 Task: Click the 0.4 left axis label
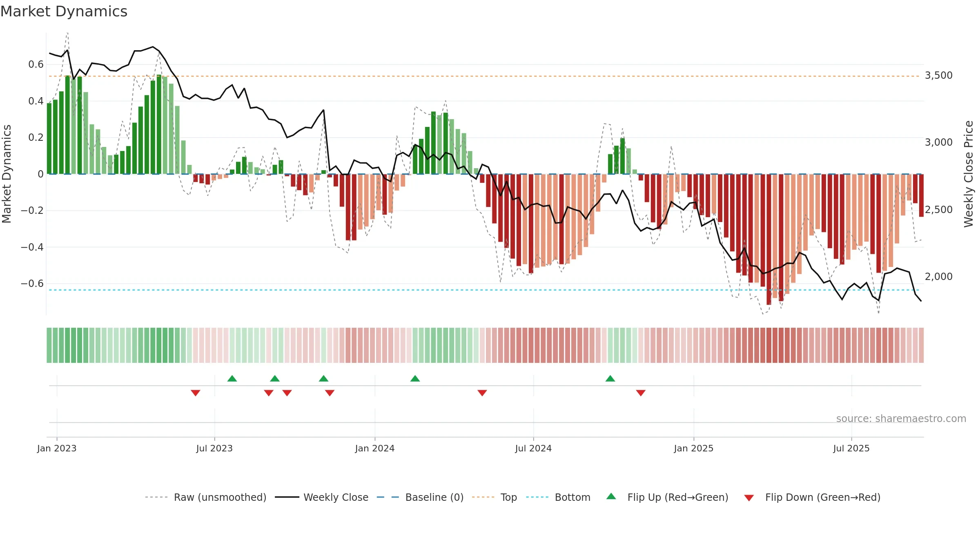coord(36,101)
